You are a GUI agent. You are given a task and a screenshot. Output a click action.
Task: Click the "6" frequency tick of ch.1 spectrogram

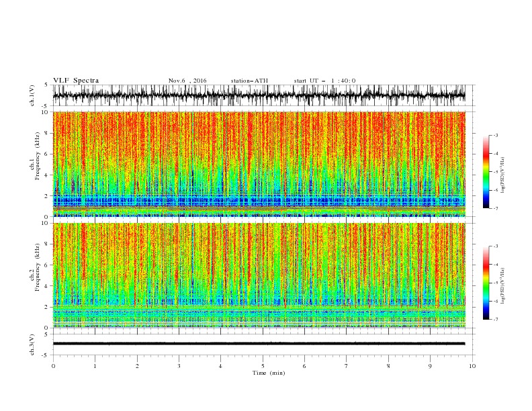(x=46, y=154)
